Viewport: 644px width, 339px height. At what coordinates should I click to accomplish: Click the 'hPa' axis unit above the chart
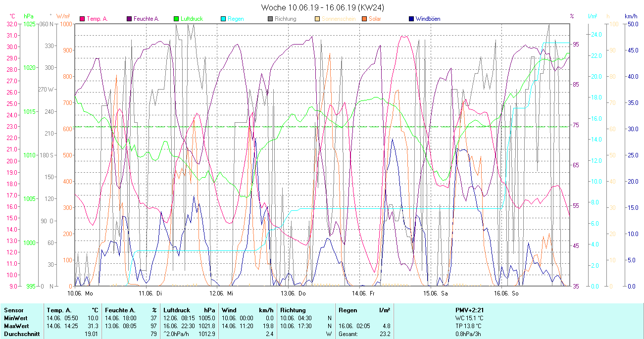tap(28, 16)
